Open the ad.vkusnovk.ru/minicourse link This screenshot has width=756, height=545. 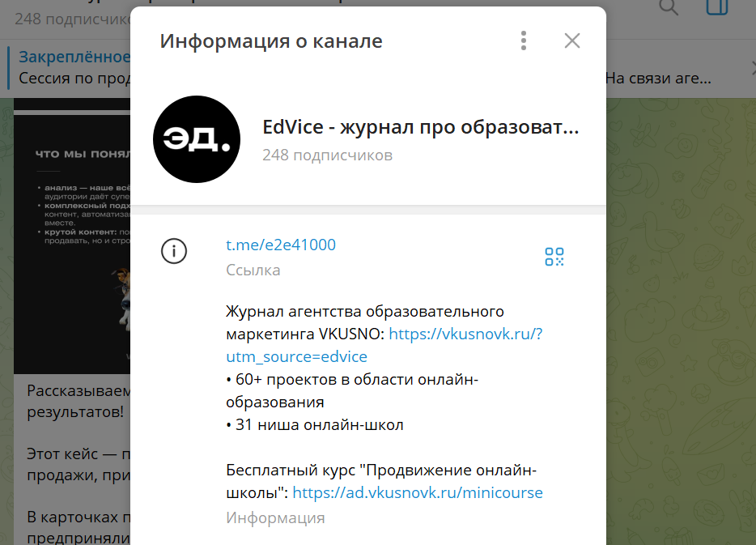[x=418, y=492]
